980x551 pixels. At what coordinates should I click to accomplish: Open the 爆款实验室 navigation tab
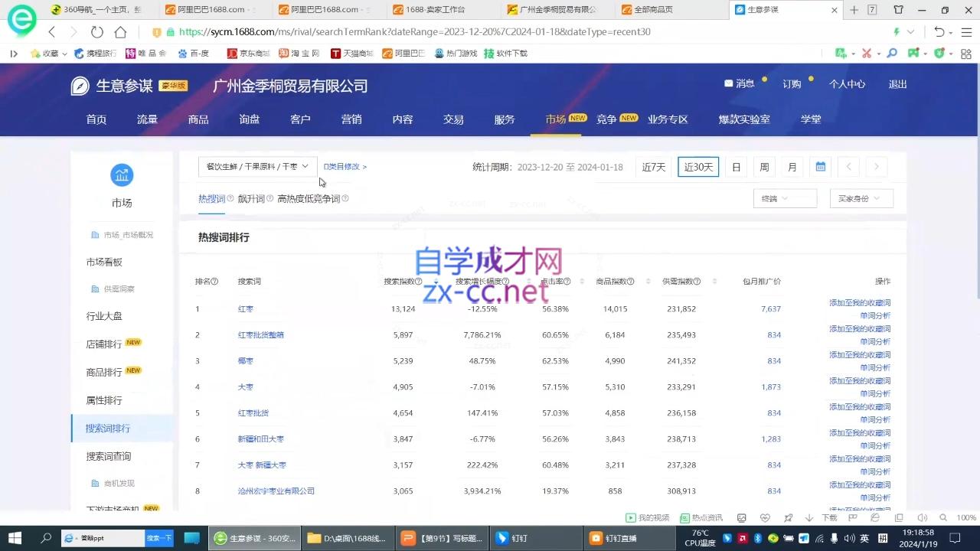point(744,119)
